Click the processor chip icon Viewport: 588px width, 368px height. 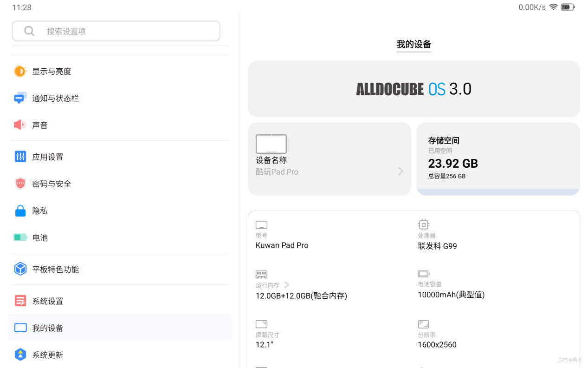(x=423, y=225)
